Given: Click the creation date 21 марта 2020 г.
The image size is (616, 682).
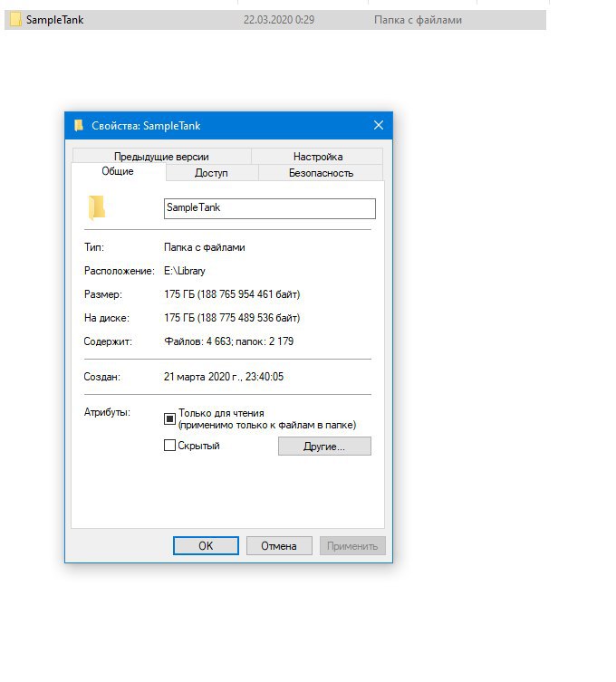Looking at the screenshot, I should (x=203, y=377).
